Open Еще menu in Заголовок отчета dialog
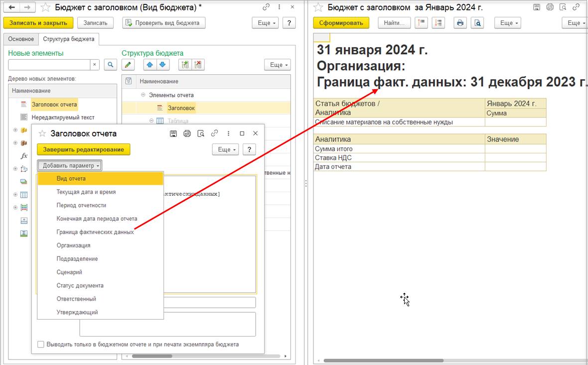588x365 pixels. [226, 149]
